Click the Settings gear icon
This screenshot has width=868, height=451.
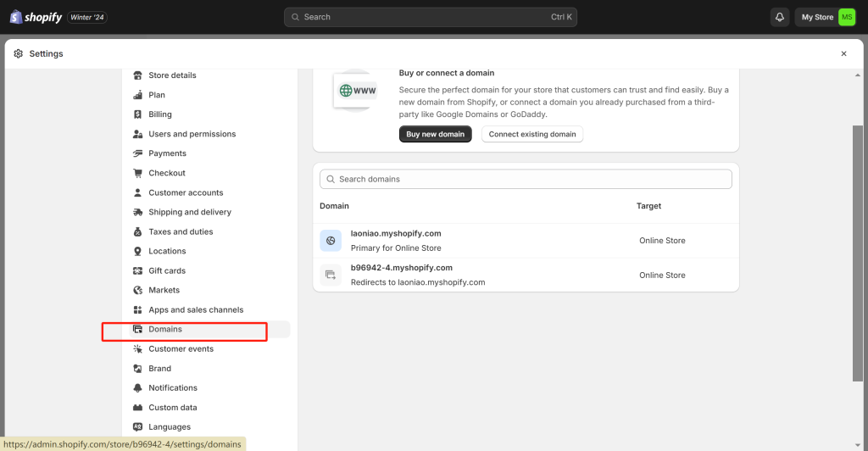pos(19,53)
